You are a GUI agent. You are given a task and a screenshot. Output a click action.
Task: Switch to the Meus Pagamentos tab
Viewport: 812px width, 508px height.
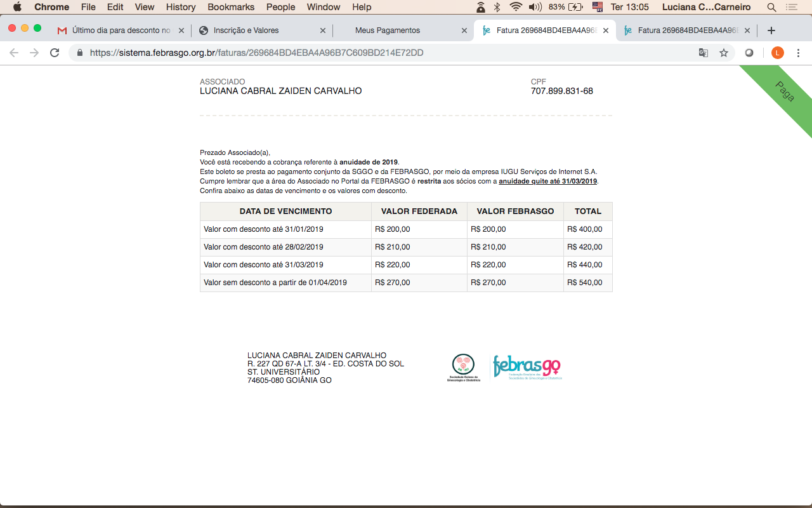pyautogui.click(x=387, y=30)
